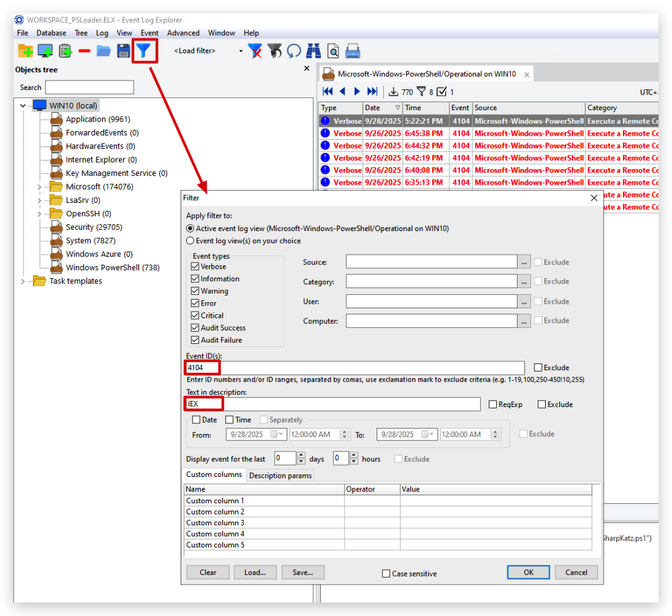Jump to the first event with the rewind arrow
672x616 pixels.
pos(328,91)
